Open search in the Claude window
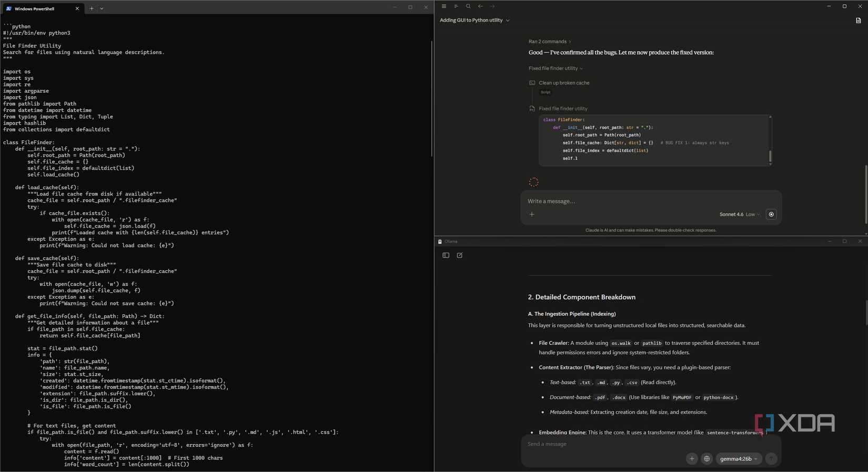 click(x=468, y=6)
